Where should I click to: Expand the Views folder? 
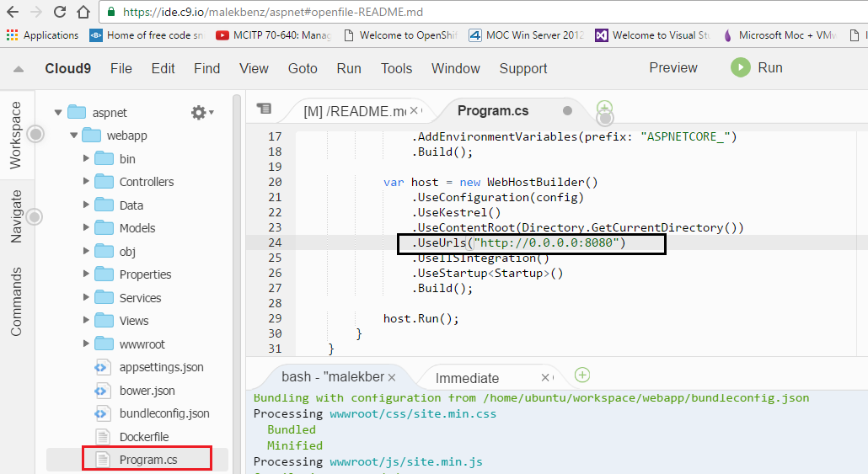tap(86, 320)
